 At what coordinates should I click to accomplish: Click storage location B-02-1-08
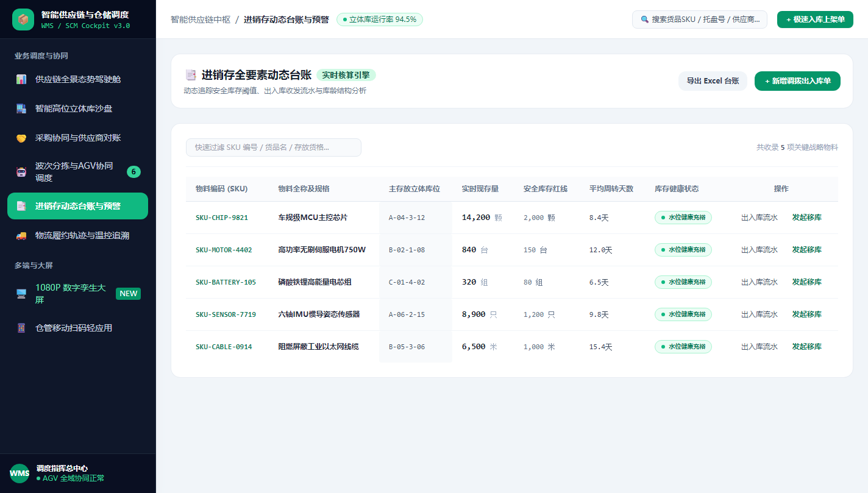(x=407, y=250)
